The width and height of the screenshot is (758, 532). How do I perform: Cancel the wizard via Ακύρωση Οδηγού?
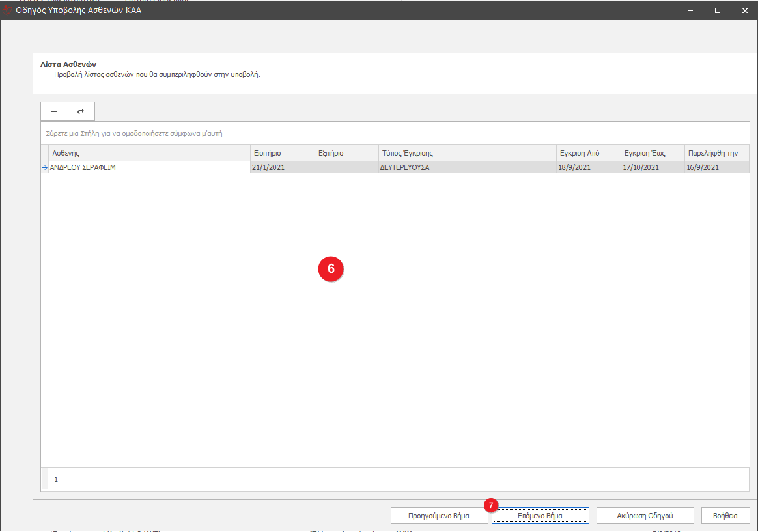click(x=645, y=515)
